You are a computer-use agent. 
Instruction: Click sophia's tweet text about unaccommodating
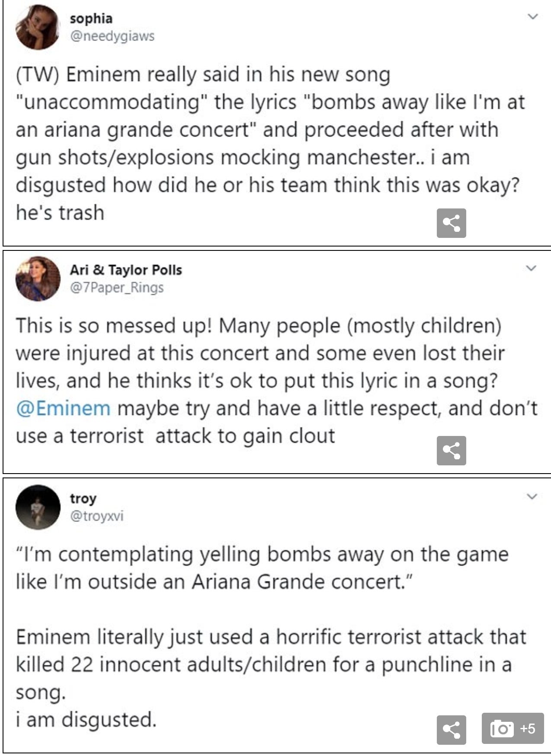coord(270,144)
